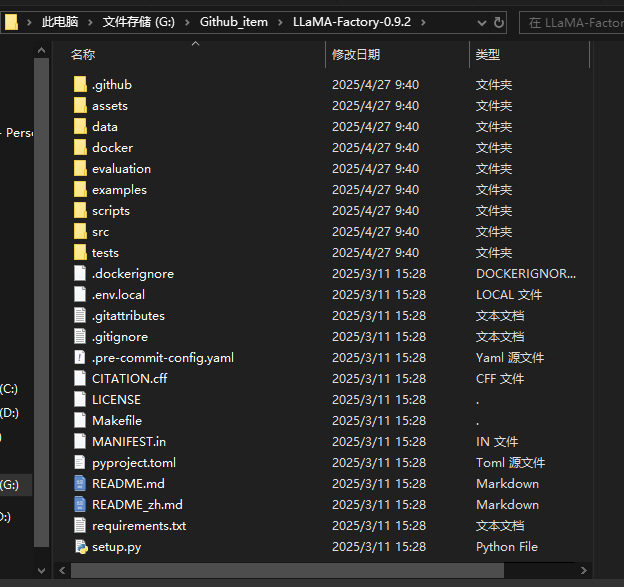Click the navigation pane vertical scrollbar thumb
The image size is (624, 587).
[41, 302]
